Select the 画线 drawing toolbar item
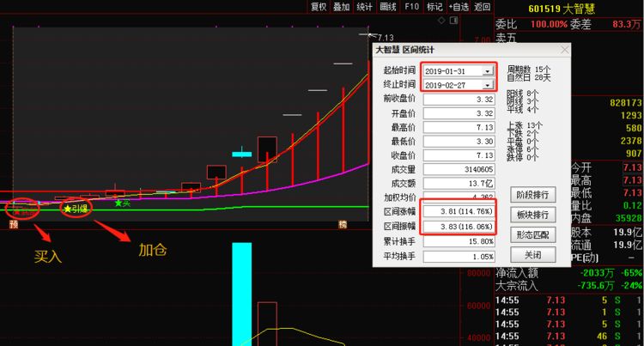 [388, 7]
